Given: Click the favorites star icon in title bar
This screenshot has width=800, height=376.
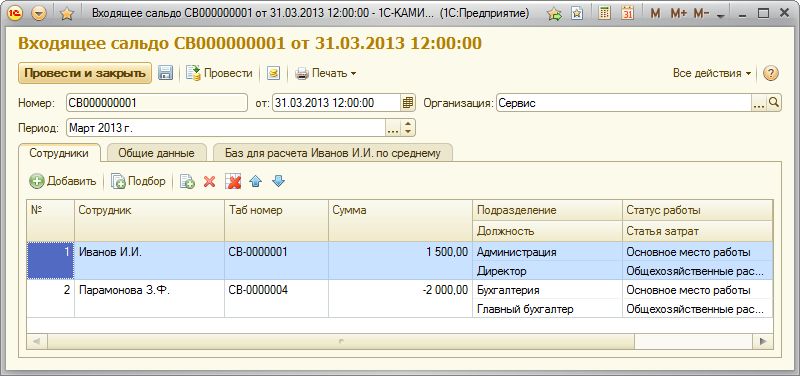Looking at the screenshot, I should [67, 14].
